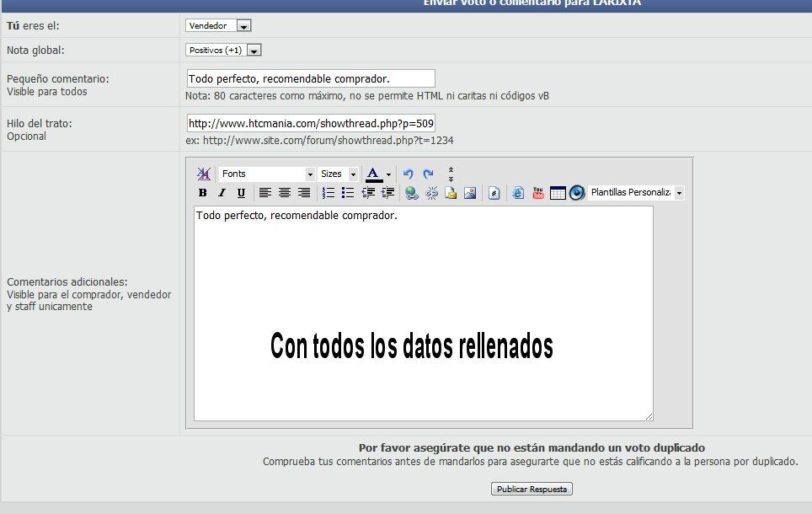Toggle underline formatting
812x514 pixels.
pyautogui.click(x=241, y=193)
